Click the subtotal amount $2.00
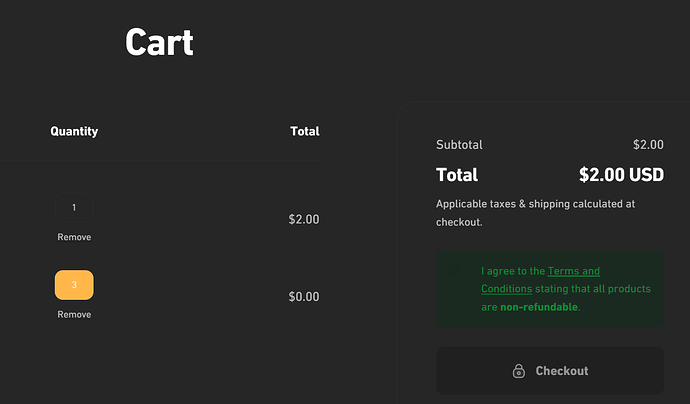Viewport: 690px width, 404px height. (x=648, y=145)
